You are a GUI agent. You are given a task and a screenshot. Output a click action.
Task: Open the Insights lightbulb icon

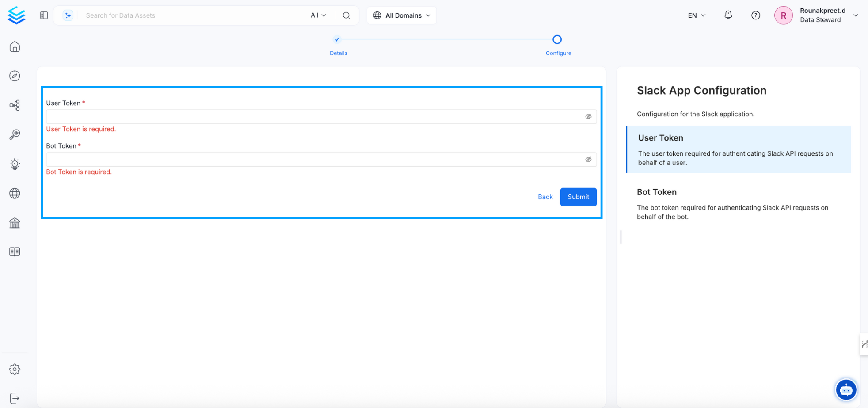pyautogui.click(x=15, y=164)
